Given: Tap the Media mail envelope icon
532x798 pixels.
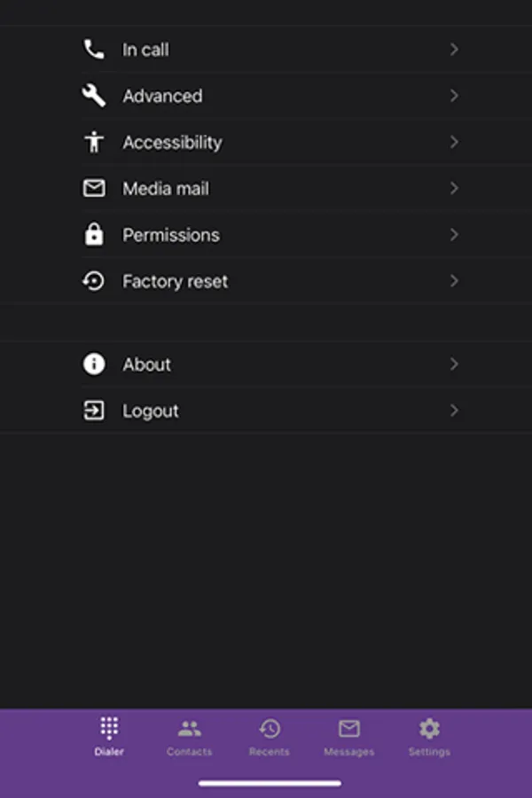Looking at the screenshot, I should (x=94, y=188).
